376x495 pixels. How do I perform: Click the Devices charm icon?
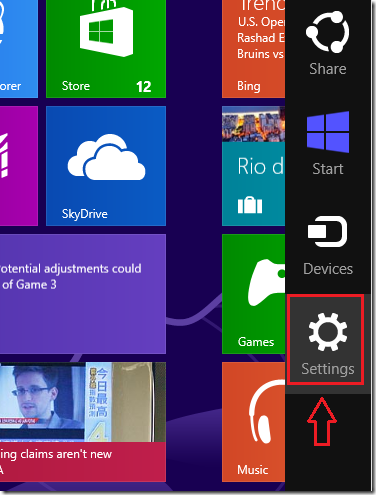[x=328, y=232]
